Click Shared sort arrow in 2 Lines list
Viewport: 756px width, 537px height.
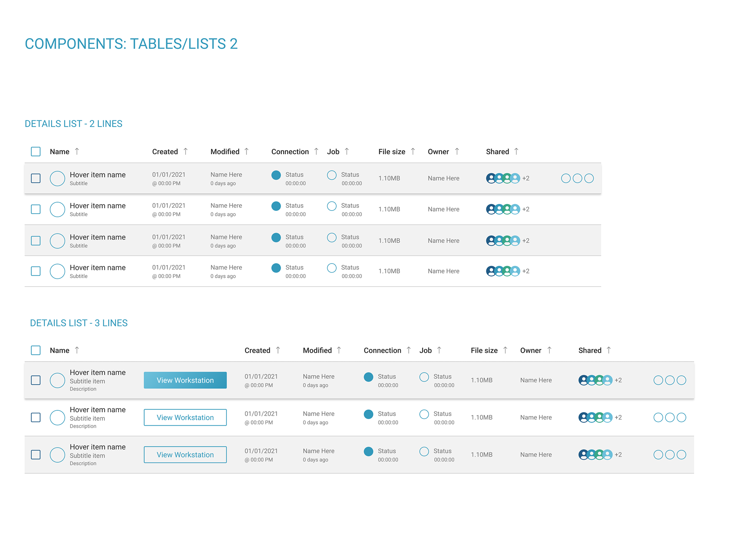point(516,151)
